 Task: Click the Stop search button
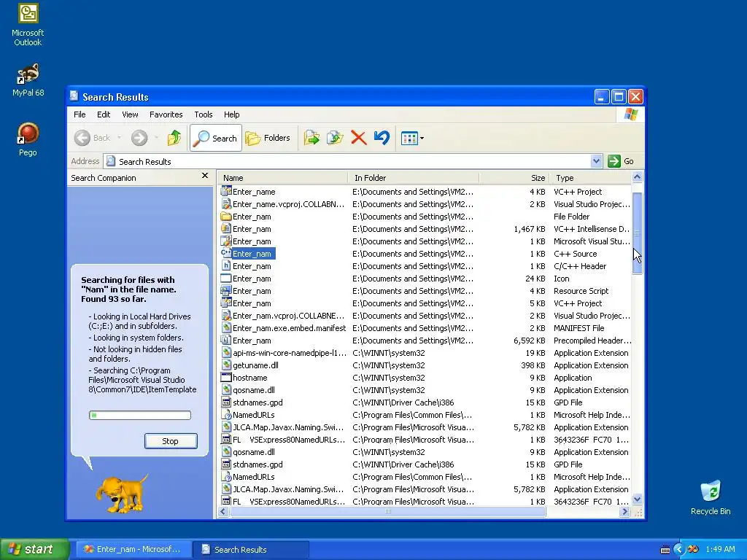tap(171, 441)
